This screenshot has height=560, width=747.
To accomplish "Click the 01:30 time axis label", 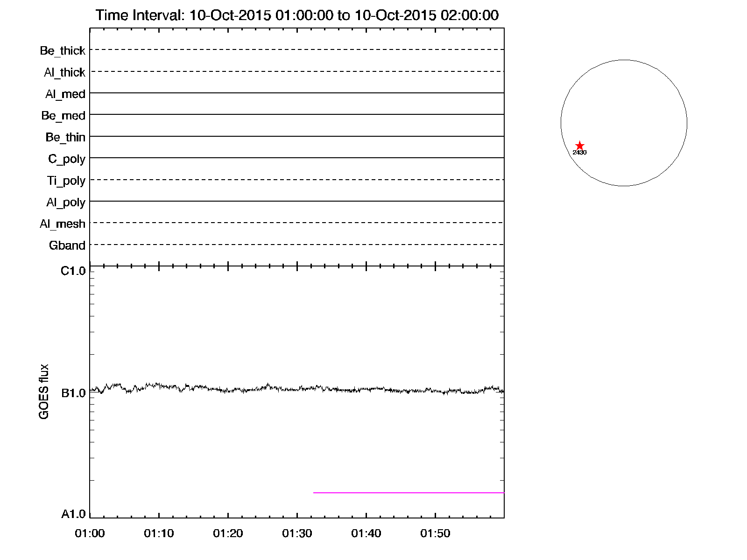I will pos(297,533).
